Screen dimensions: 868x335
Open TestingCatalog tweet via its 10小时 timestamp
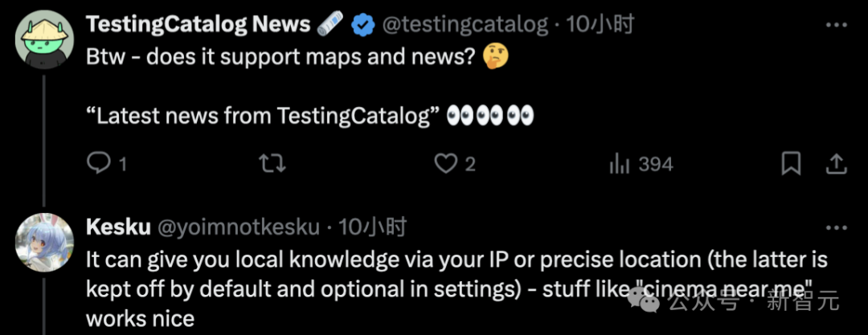click(x=600, y=25)
